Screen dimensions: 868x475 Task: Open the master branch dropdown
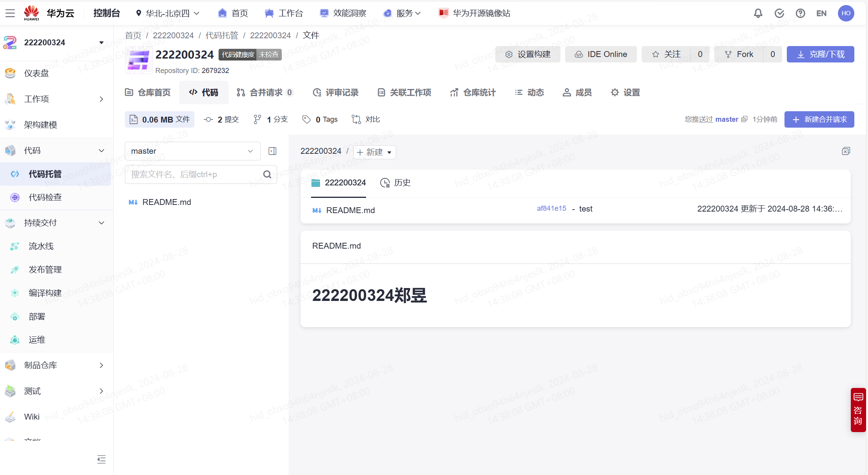192,151
